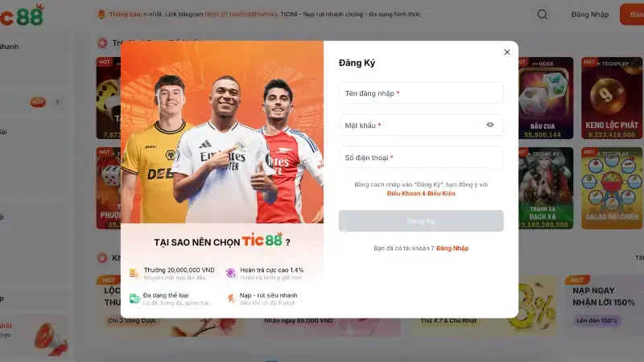Screen dimensions: 644x362
Task: Open Điều Khoản & Điều Kiện link
Action: pyautogui.click(x=421, y=193)
